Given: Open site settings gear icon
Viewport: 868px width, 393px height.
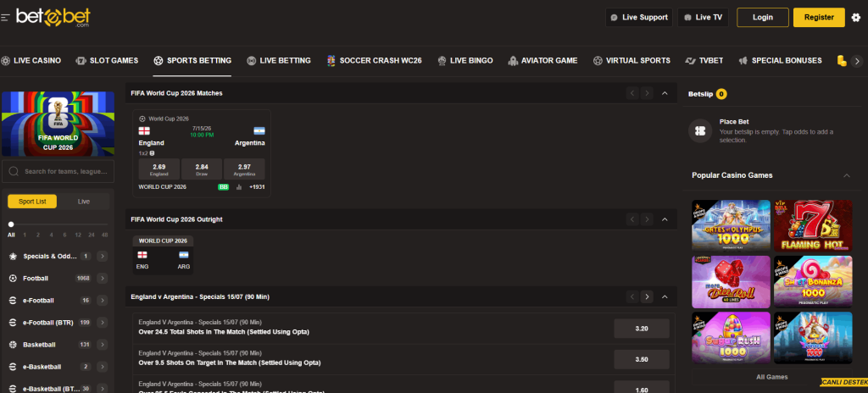Looking at the screenshot, I should coord(856,17).
